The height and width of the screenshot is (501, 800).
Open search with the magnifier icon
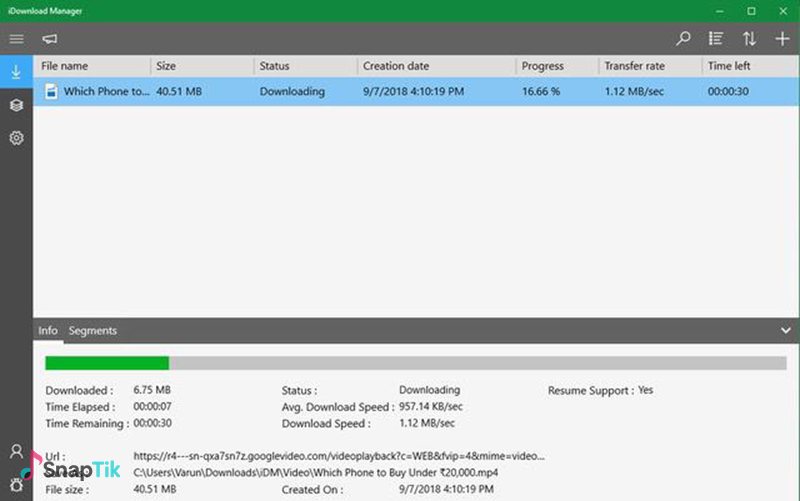(x=683, y=39)
